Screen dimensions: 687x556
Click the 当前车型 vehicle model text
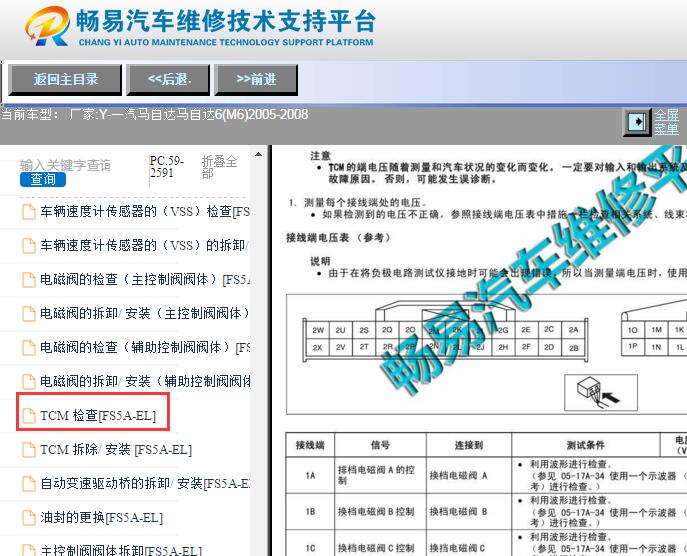click(154, 114)
